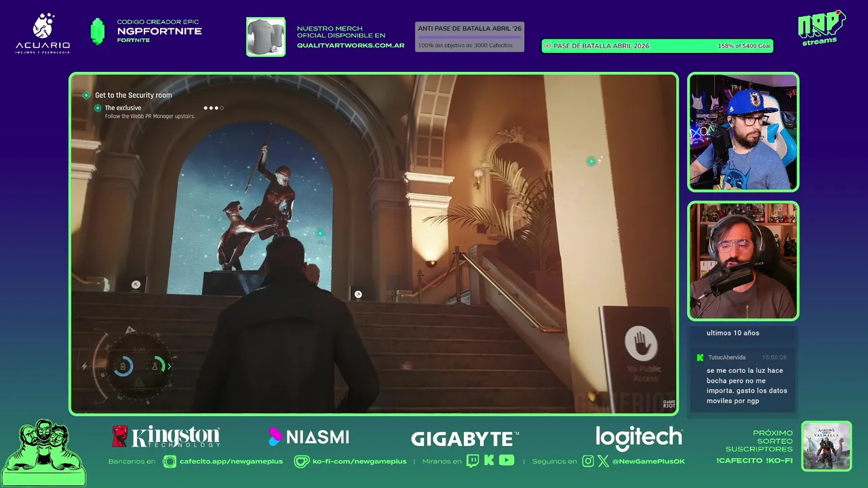868x488 pixels.
Task: Click the green Fortnite creator code gem
Action: [x=98, y=31]
